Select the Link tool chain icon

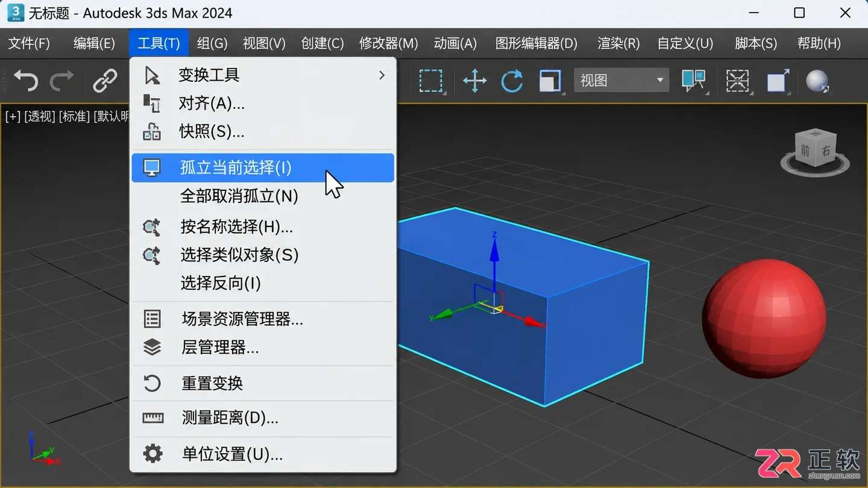[105, 80]
